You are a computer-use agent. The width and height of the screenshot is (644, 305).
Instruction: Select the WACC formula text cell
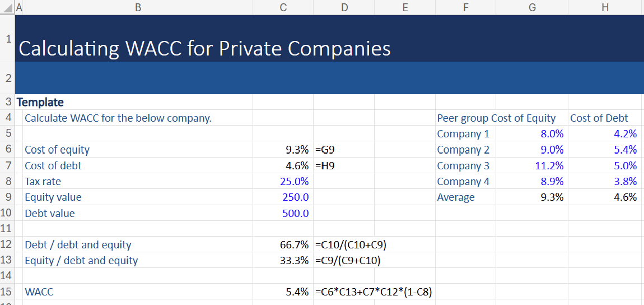(374, 292)
